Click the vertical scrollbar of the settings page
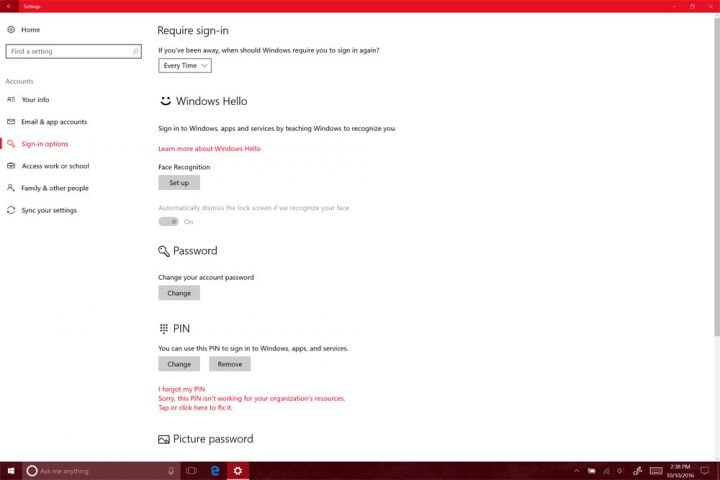720x480 pixels. [717, 177]
